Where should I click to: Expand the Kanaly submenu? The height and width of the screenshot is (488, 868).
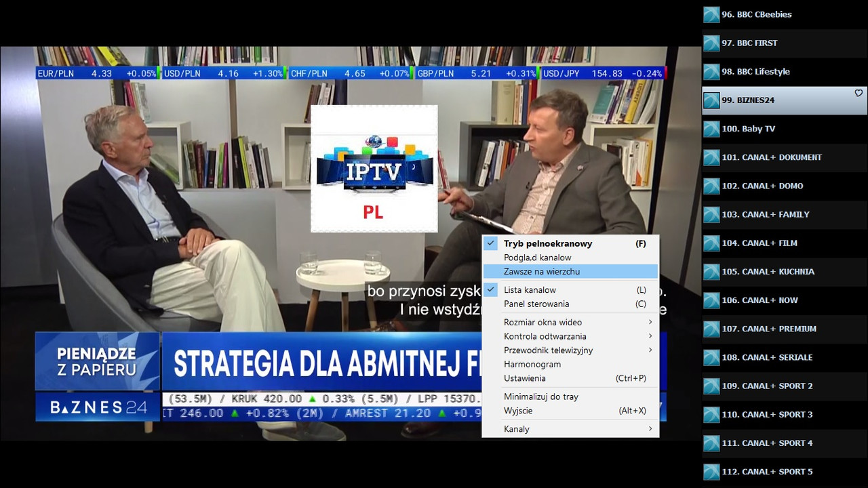click(570, 429)
